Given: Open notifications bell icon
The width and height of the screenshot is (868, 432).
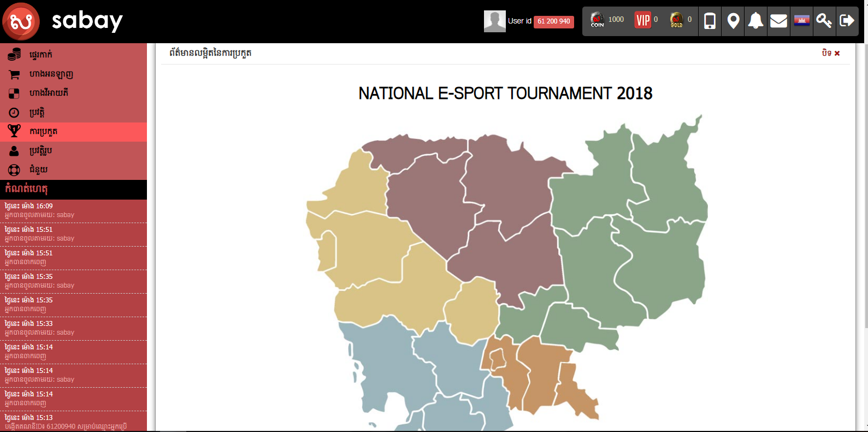Looking at the screenshot, I should [755, 21].
